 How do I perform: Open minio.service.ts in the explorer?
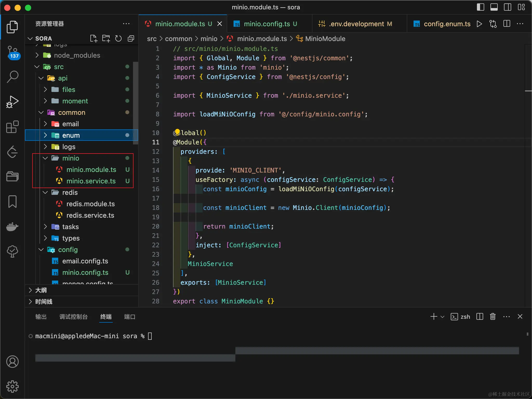tap(91, 181)
